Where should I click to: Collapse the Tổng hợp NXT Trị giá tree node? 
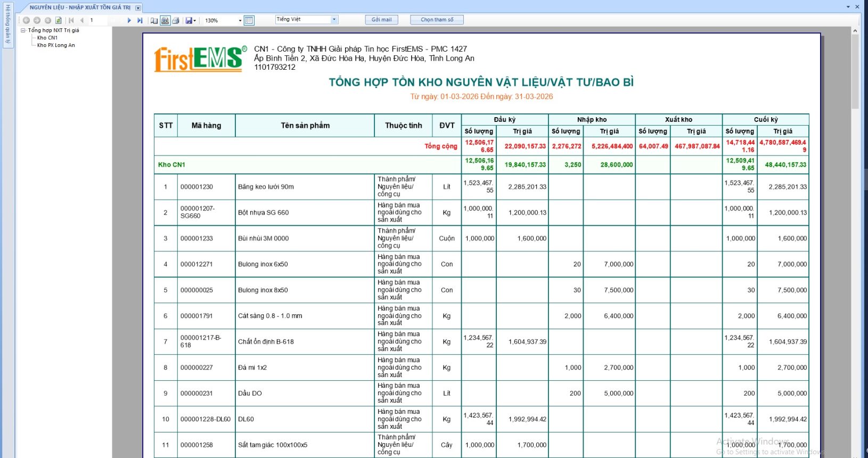click(x=23, y=30)
